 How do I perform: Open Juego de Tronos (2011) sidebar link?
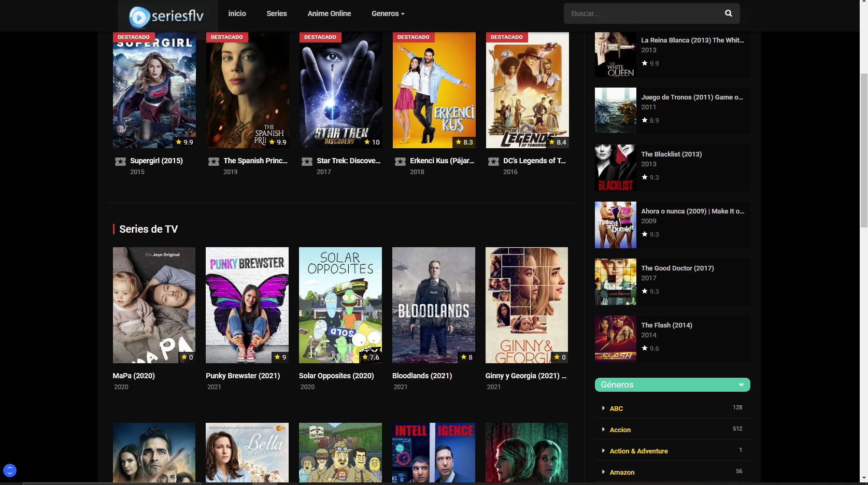[x=692, y=97]
